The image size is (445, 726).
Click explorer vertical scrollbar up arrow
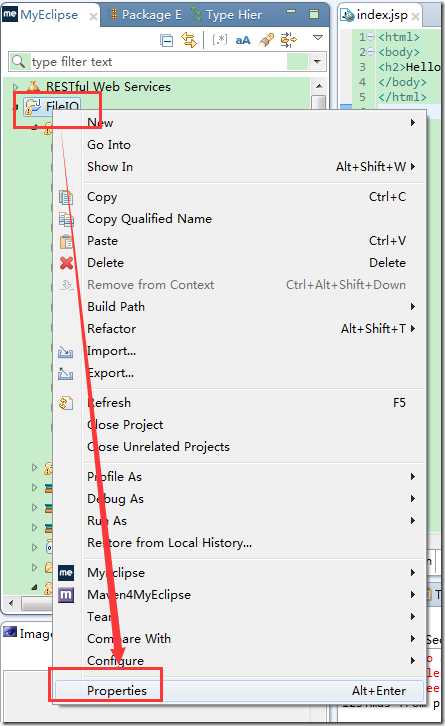(319, 86)
